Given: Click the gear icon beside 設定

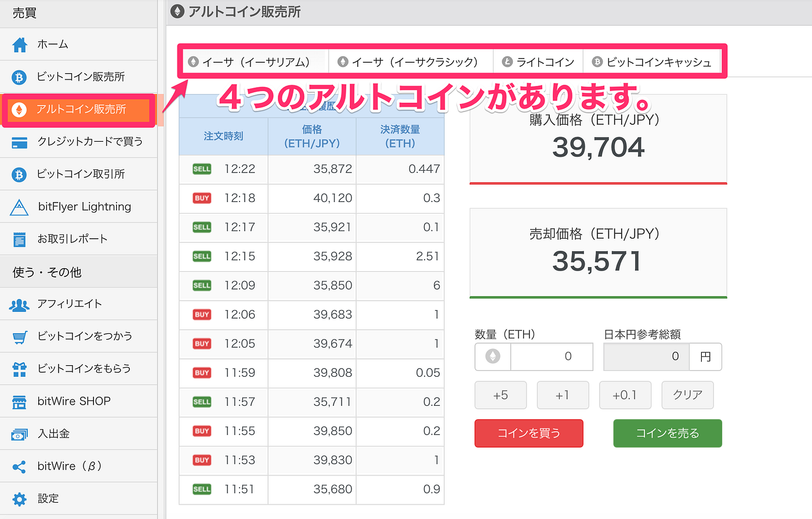Looking at the screenshot, I should 20,499.
